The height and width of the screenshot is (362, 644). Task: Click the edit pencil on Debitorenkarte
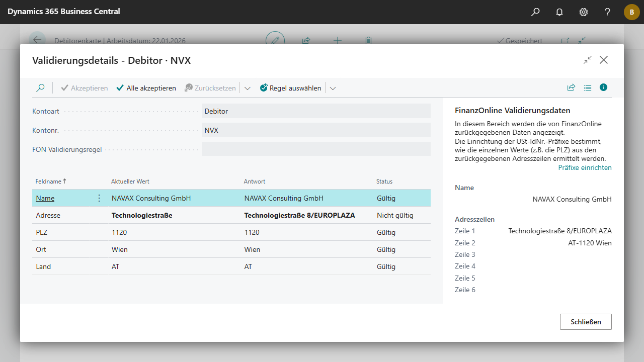point(275,40)
